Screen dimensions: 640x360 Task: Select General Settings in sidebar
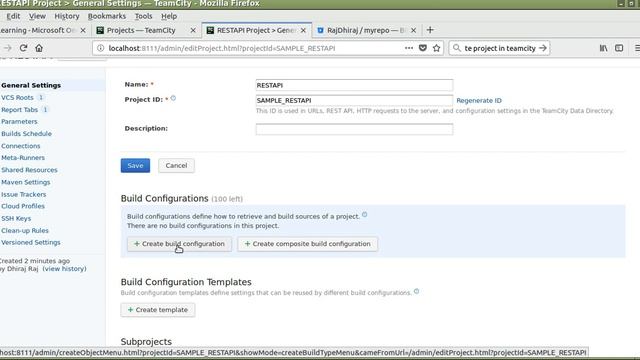coord(31,85)
